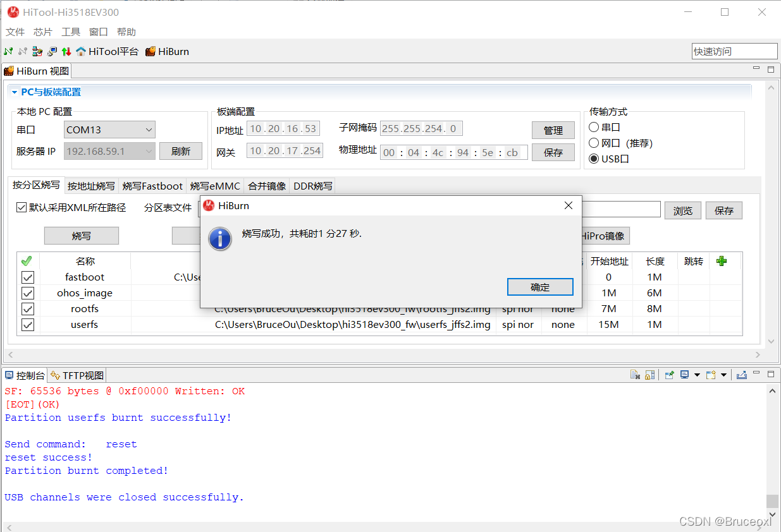Open the serial terminal configuration toolbar icon
This screenshot has width=781, height=532.
coord(37,51)
